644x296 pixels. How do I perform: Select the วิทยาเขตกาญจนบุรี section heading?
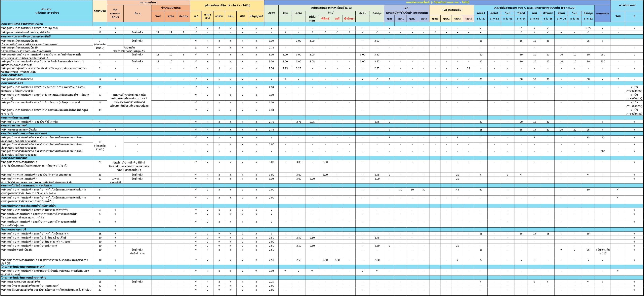point(14,229)
